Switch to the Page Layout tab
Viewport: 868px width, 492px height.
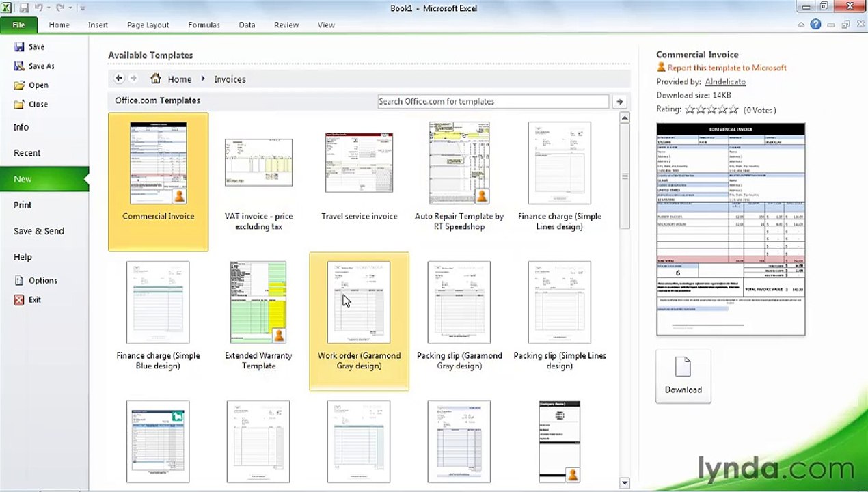(148, 25)
